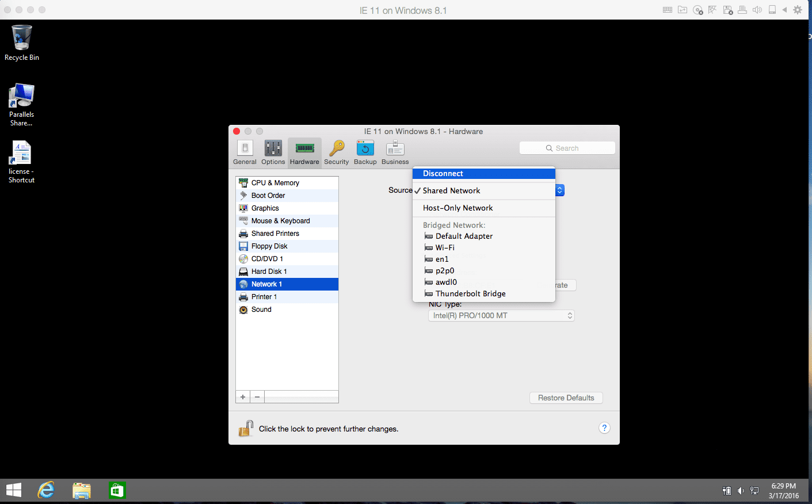
Task: Select the license shortcut desktop icon
Action: (21, 162)
